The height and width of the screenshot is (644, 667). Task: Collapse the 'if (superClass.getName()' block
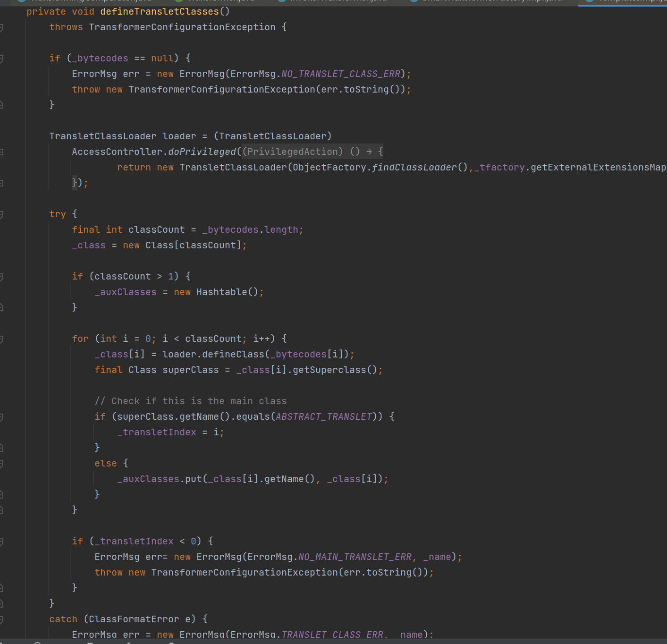click(x=1, y=417)
